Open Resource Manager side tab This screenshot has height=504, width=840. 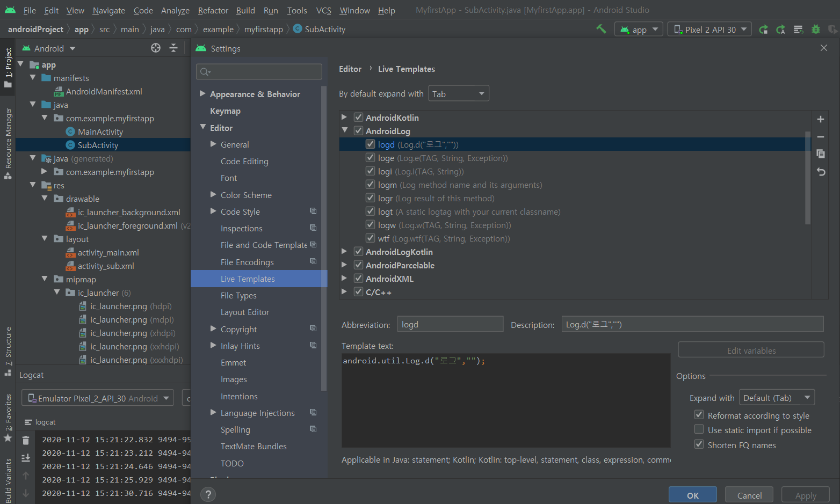[8, 143]
